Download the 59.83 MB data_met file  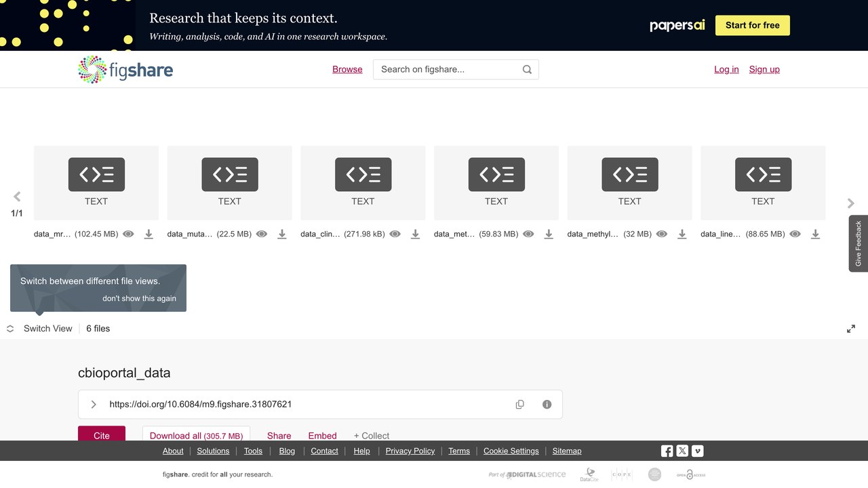tap(549, 234)
